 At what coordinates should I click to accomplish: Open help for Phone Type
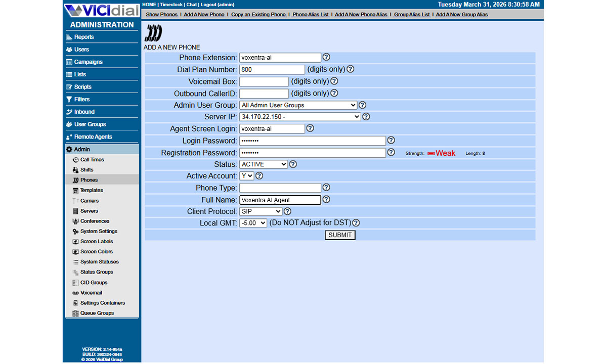point(326,188)
